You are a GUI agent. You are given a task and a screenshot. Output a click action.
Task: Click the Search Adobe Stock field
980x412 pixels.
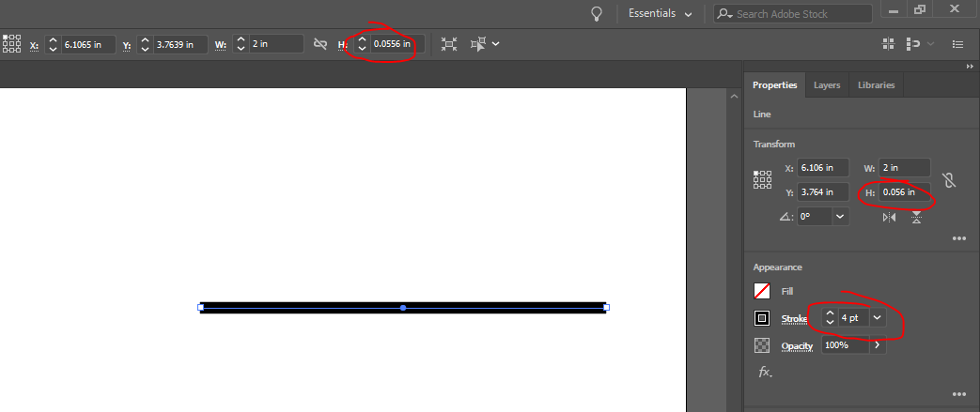point(792,14)
